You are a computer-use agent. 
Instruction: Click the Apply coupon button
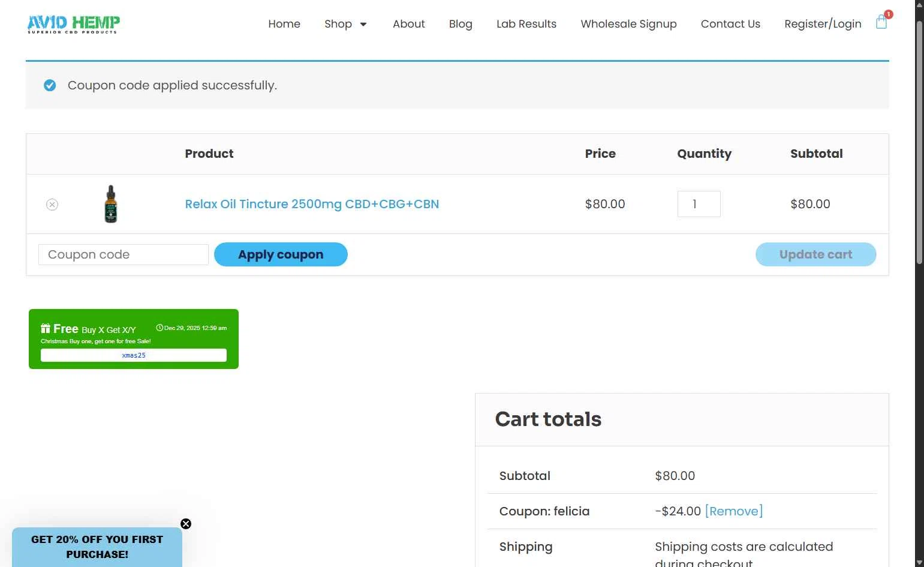pyautogui.click(x=281, y=254)
